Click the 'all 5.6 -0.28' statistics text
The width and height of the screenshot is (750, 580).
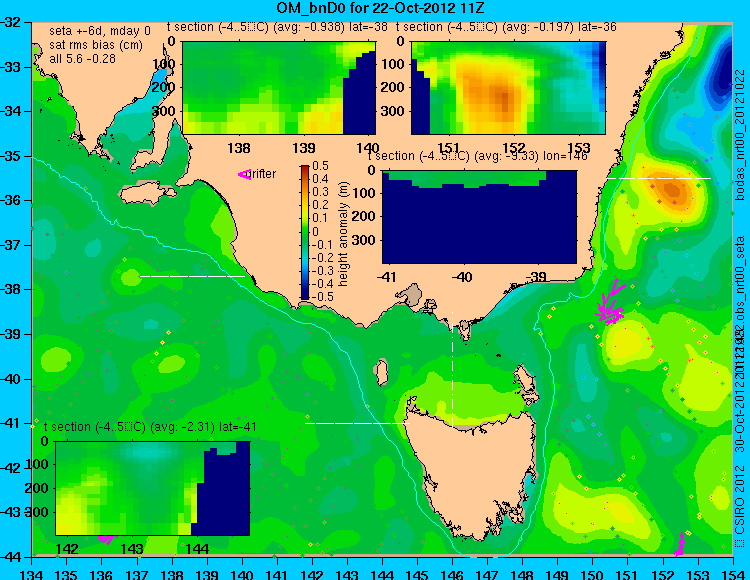point(82,58)
